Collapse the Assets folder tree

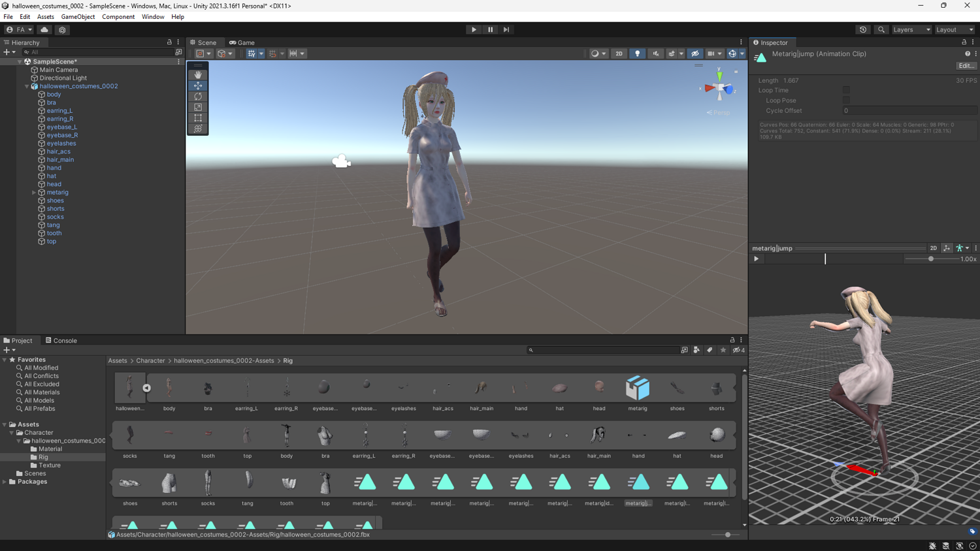[x=5, y=424]
